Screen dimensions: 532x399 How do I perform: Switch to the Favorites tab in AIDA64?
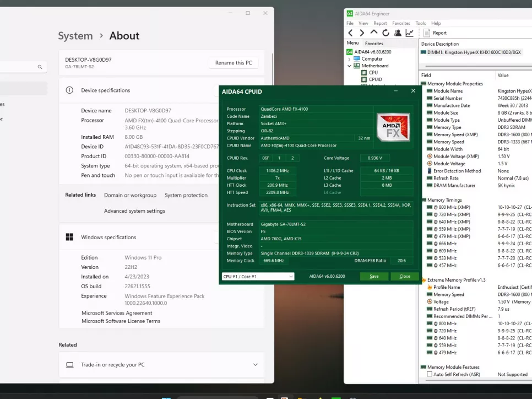click(374, 44)
